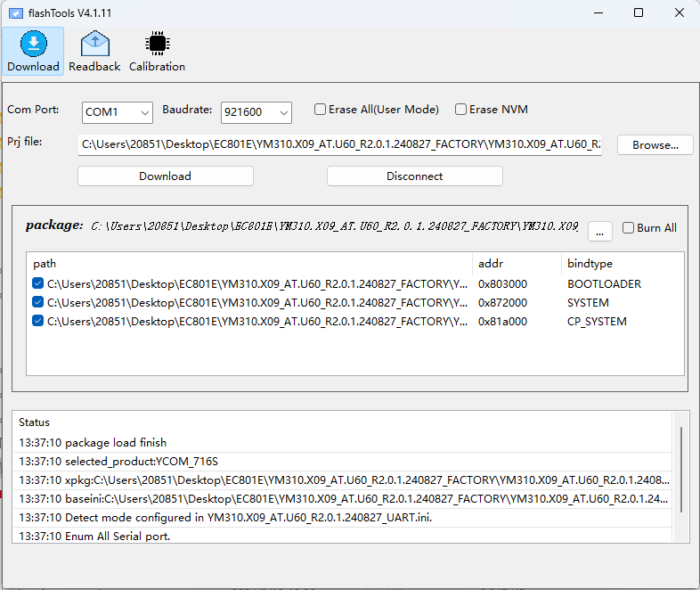The width and height of the screenshot is (700, 590).
Task: Select the xpkg log line
Action: [x=342, y=480]
